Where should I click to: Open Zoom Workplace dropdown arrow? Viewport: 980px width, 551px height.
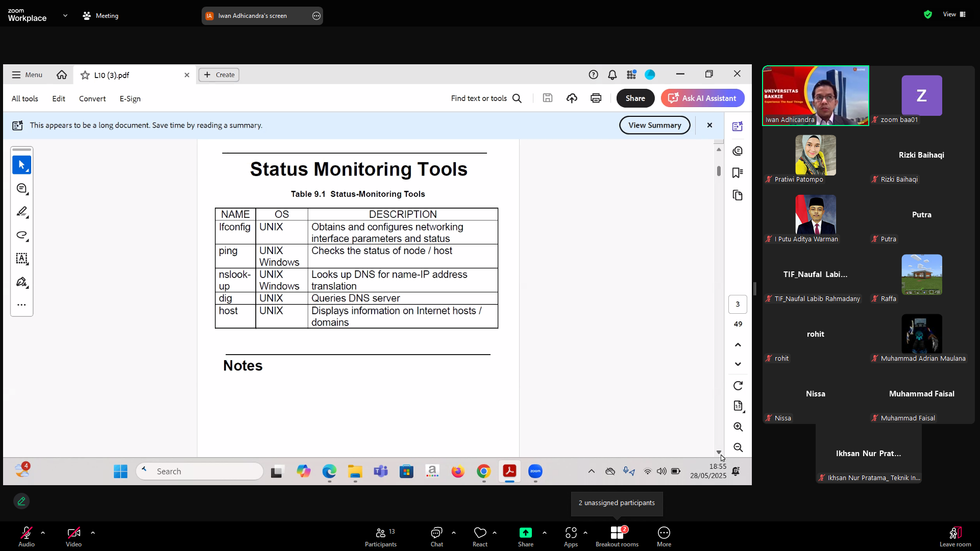pos(65,16)
